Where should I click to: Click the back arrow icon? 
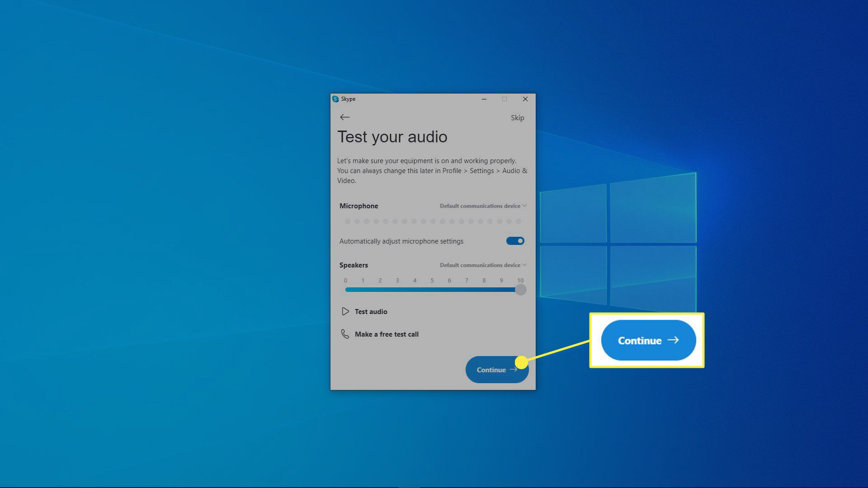345,117
